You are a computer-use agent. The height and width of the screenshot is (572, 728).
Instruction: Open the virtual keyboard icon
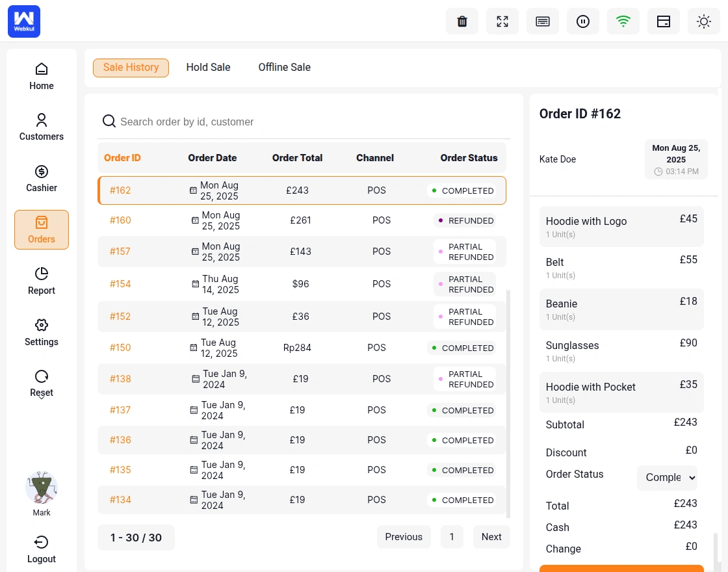point(543,21)
